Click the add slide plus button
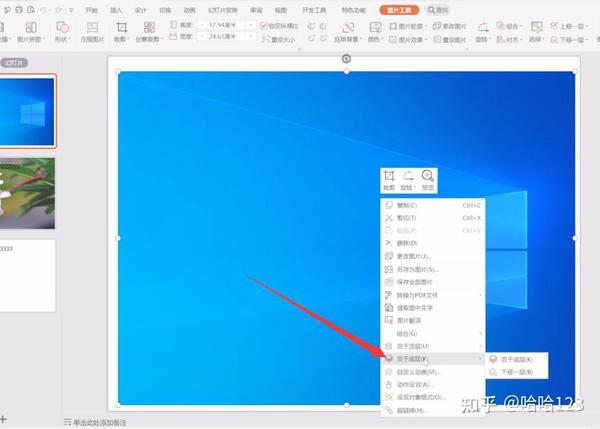Screen dimensions: 600x429 [3, 419]
